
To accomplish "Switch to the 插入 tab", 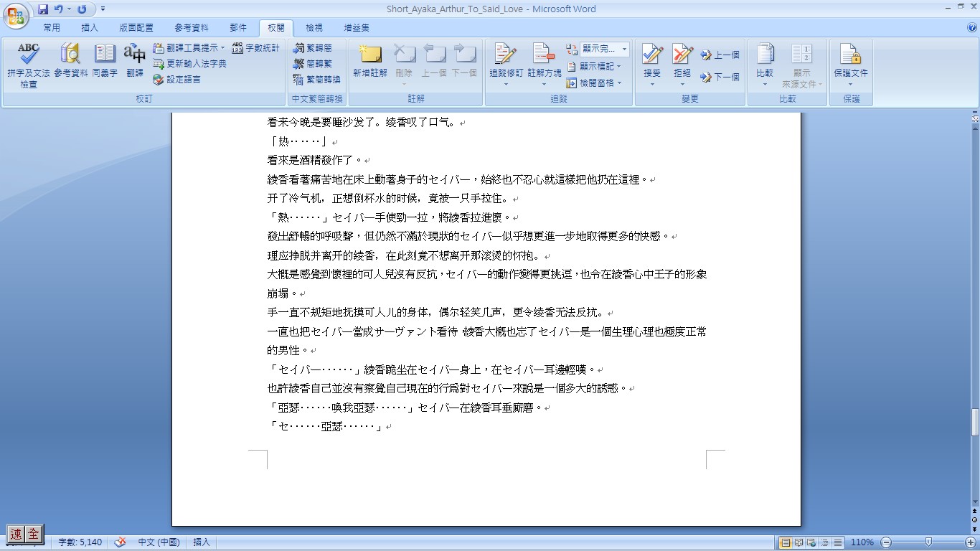I will click(90, 28).
